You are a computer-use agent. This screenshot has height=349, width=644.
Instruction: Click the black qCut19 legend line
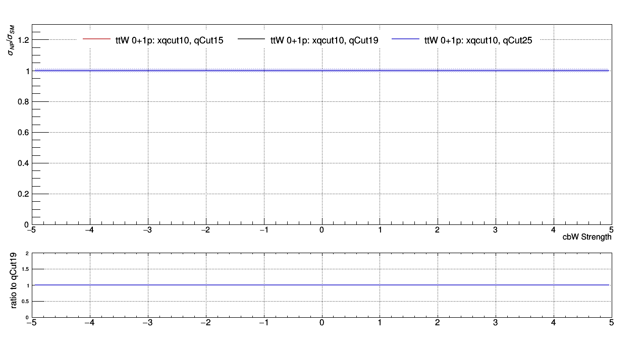pos(251,39)
